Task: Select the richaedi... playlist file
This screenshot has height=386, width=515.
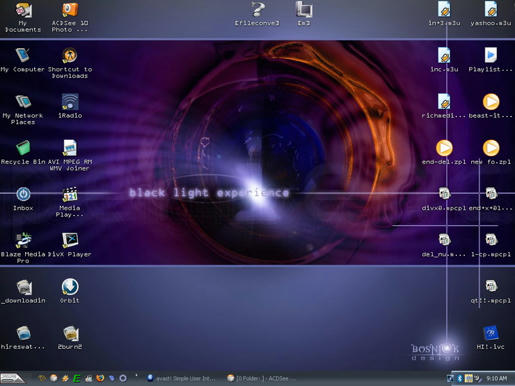Action: point(444,106)
